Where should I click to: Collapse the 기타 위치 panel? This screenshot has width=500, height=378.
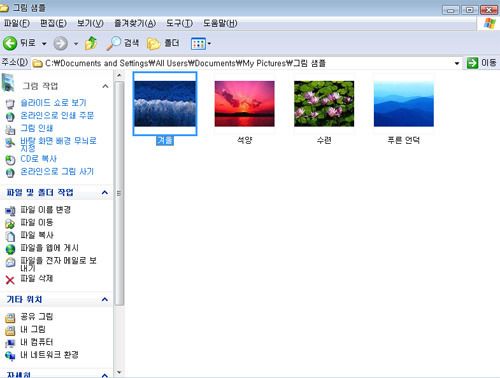[105, 299]
